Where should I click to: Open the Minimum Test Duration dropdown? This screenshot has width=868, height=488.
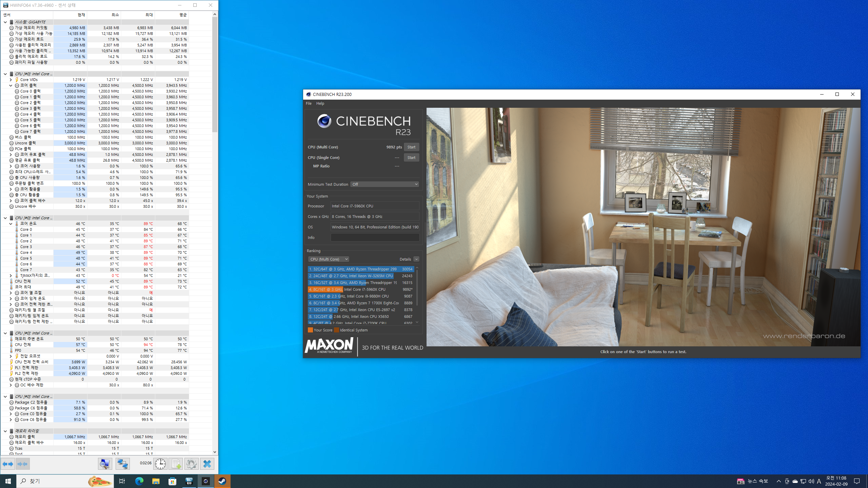pyautogui.click(x=385, y=184)
